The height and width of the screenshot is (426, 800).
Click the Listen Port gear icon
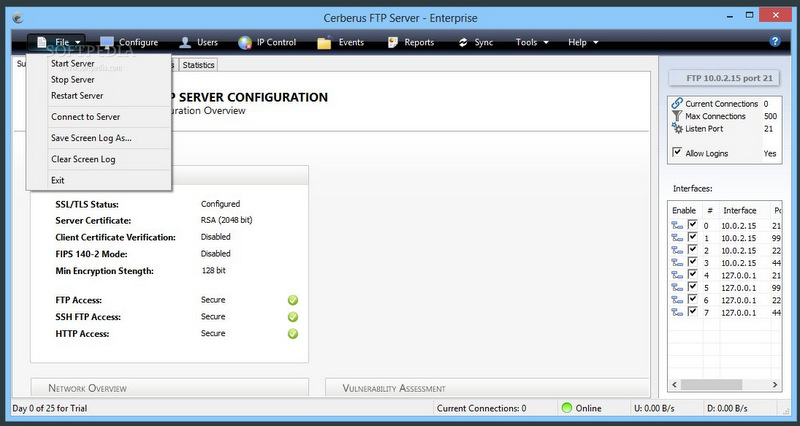677,128
